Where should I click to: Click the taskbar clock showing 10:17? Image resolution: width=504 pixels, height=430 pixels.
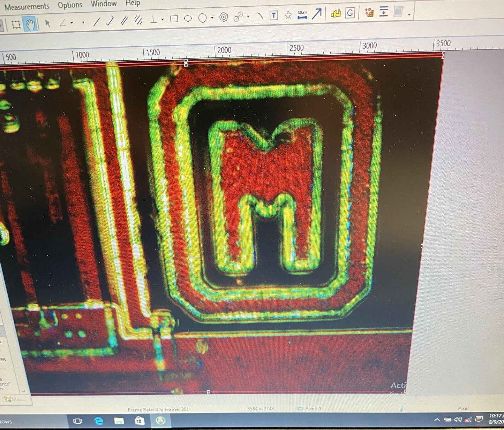(x=496, y=419)
